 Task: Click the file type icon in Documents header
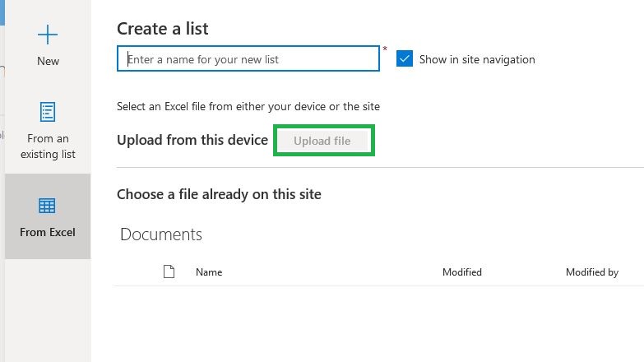[x=169, y=271]
